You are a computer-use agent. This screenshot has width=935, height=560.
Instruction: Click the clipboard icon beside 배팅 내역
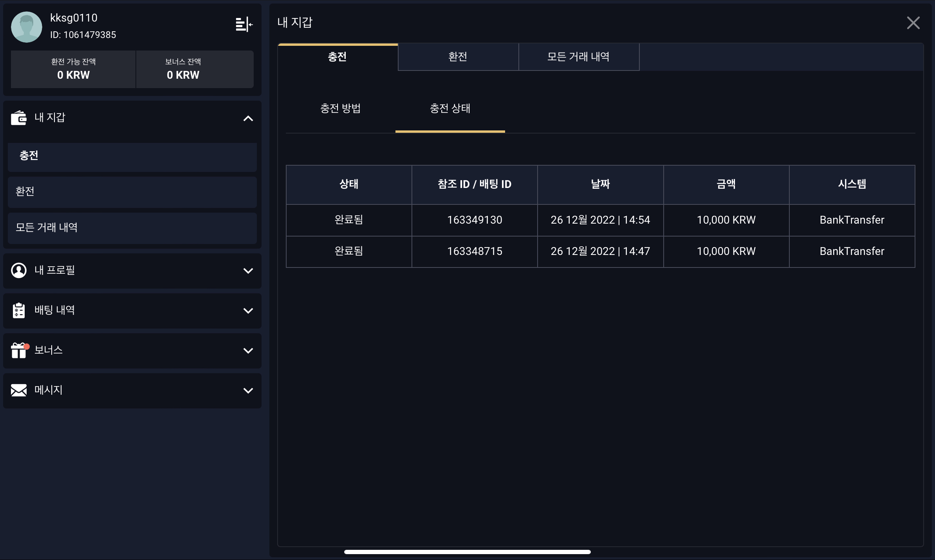pyautogui.click(x=18, y=311)
